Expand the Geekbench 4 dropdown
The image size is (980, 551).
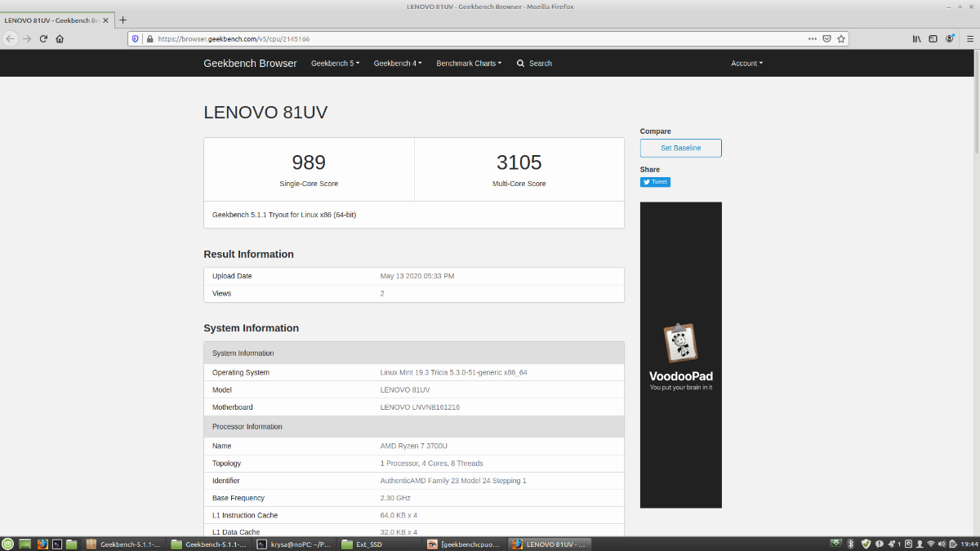[x=398, y=64]
